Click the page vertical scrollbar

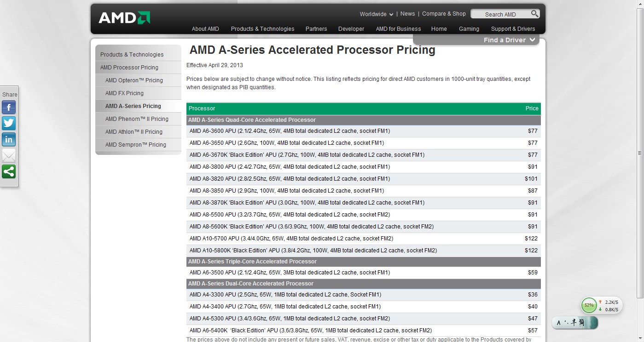coord(640,153)
